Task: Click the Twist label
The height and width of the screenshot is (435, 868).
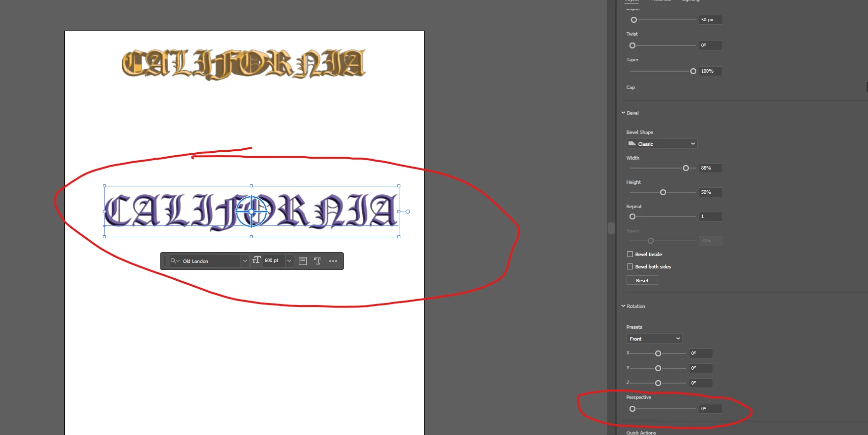Action: click(632, 34)
